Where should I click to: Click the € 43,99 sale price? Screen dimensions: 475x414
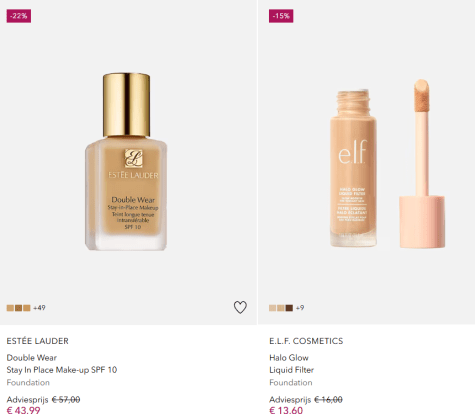(x=23, y=410)
